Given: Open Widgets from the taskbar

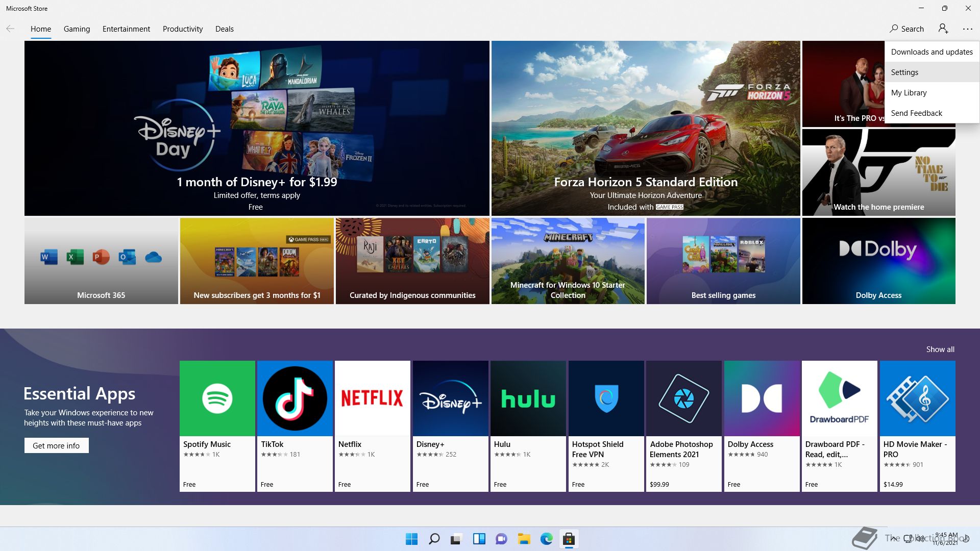Looking at the screenshot, I should point(479,539).
